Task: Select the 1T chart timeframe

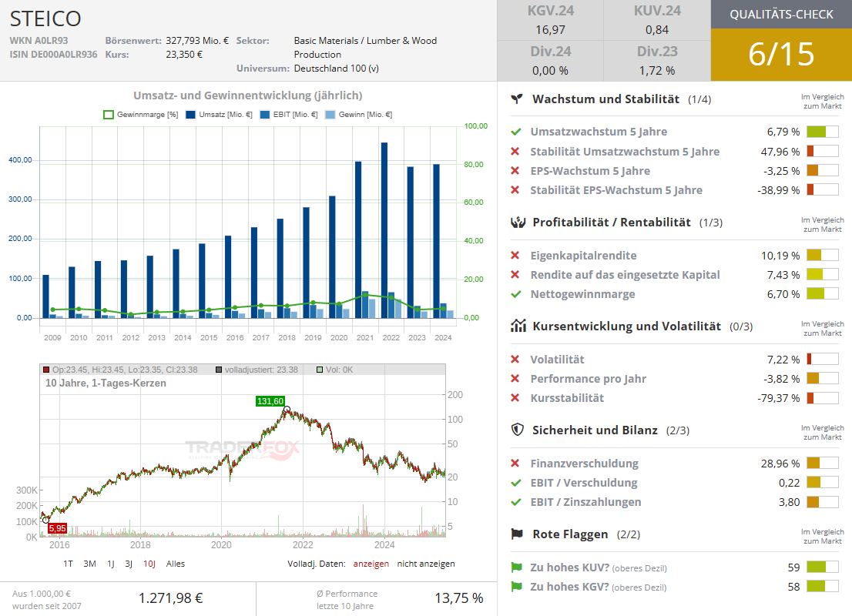Action: 68,564
